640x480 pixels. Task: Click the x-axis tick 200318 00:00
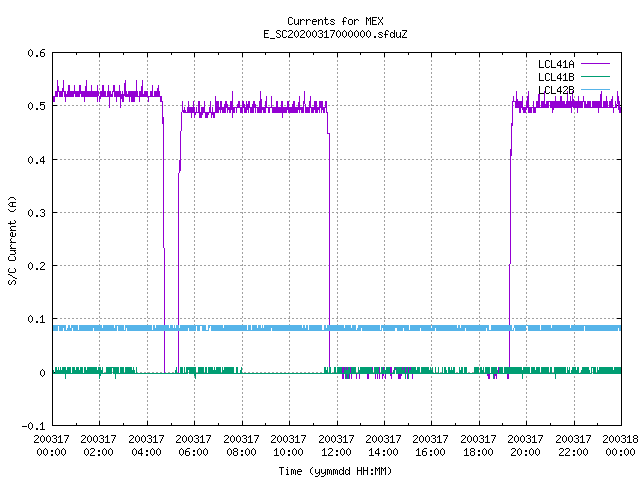point(620,445)
